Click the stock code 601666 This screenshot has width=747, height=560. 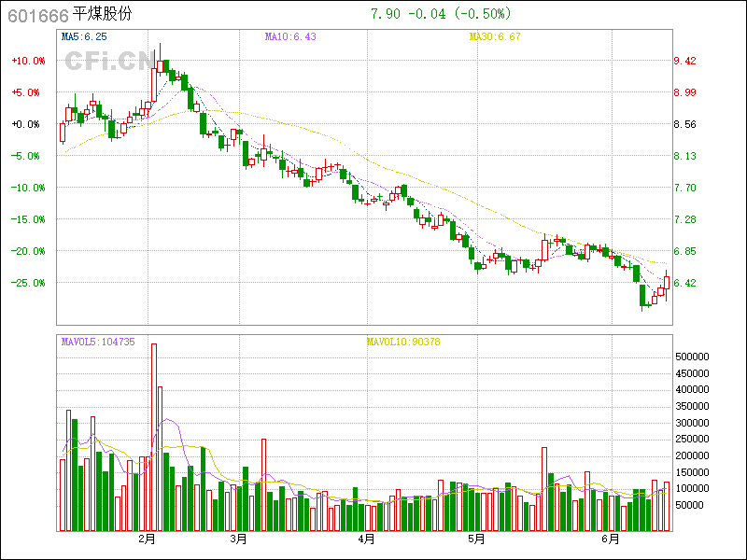pyautogui.click(x=37, y=15)
